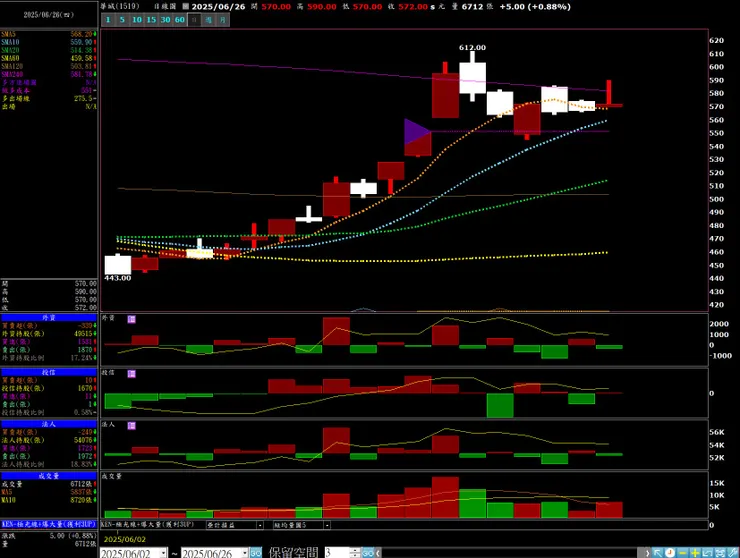Select the weekly (週) chart period
Viewport: 740px width, 558px height.
(209, 20)
